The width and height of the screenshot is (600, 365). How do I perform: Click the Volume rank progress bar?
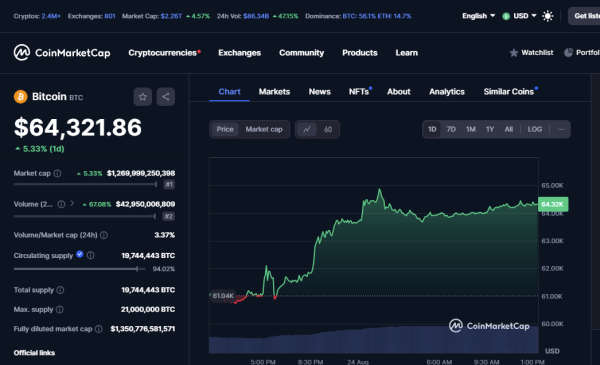85,216
